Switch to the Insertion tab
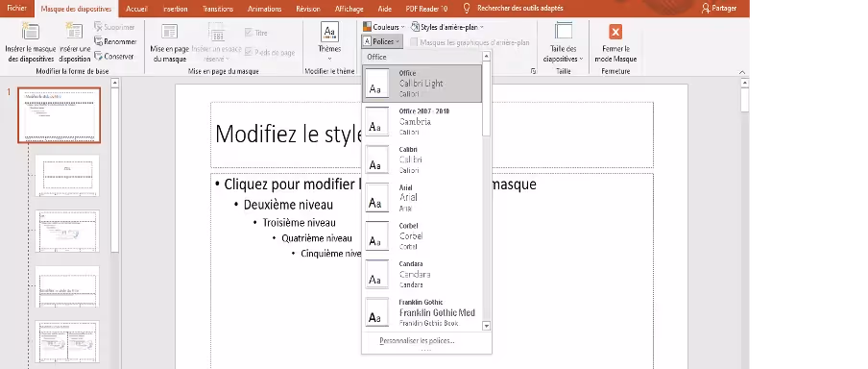 (175, 9)
